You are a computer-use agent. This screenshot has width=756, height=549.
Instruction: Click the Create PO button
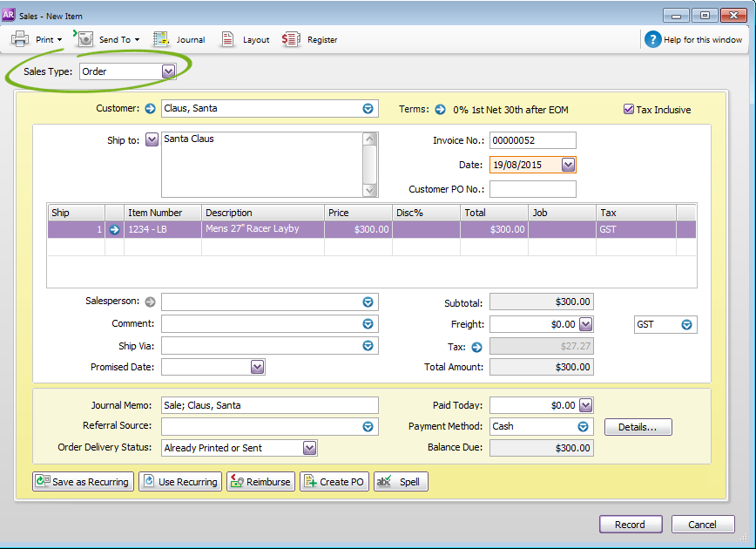334,482
